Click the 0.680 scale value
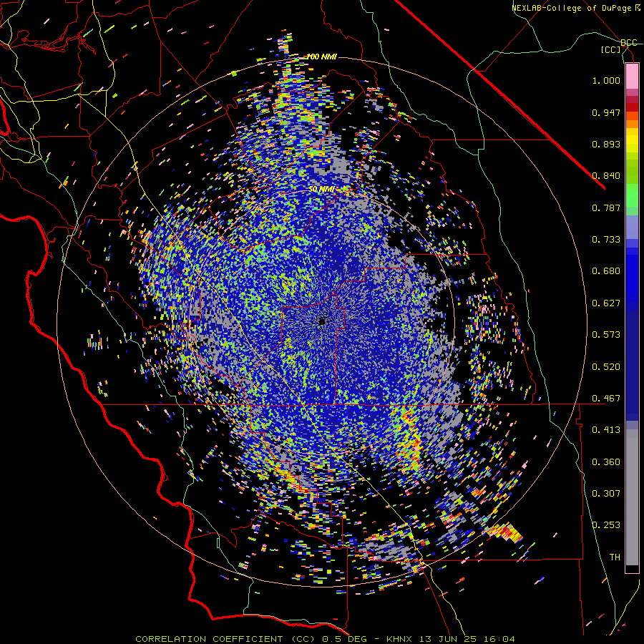Screen dimensions: 644x644 click(x=606, y=271)
